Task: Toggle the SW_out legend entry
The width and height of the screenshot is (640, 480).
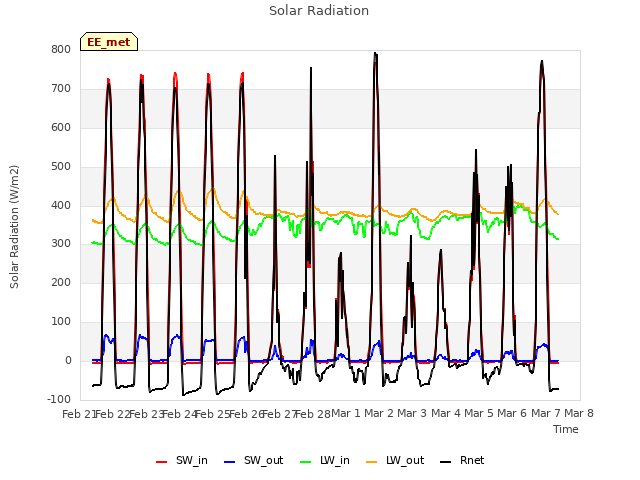Action: point(253,460)
